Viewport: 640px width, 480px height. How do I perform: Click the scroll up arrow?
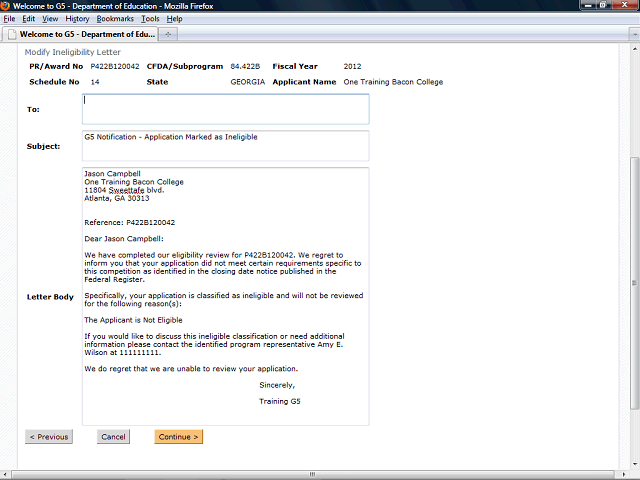tap(634, 48)
